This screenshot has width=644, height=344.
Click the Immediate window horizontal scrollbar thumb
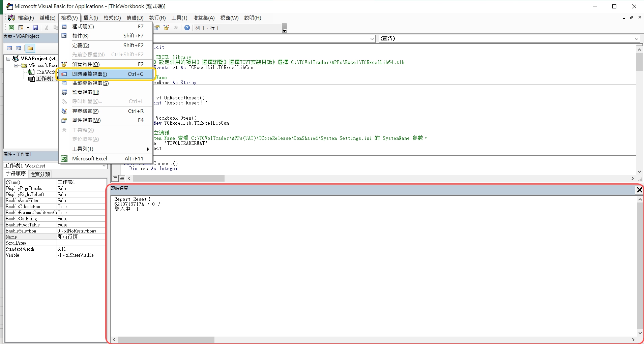[x=166, y=340]
